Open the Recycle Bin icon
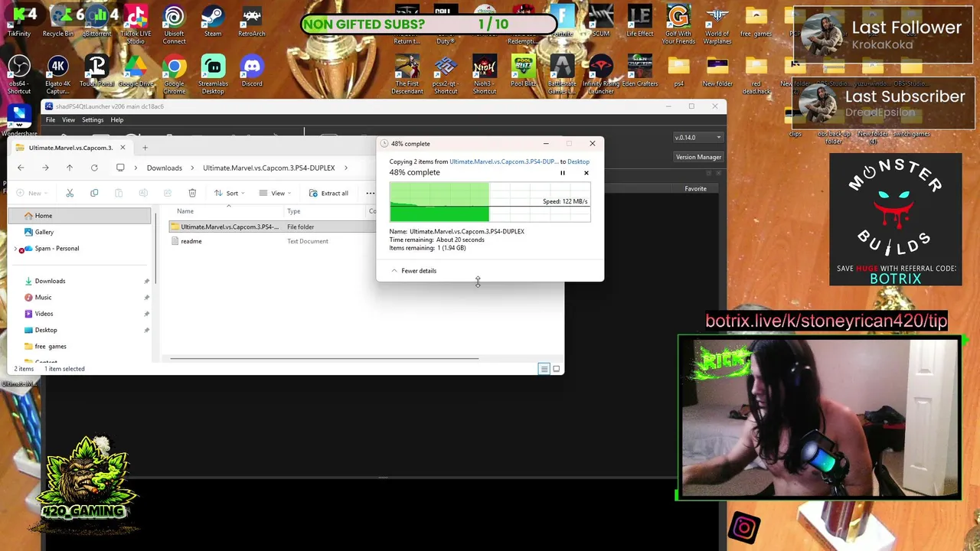 pyautogui.click(x=58, y=21)
